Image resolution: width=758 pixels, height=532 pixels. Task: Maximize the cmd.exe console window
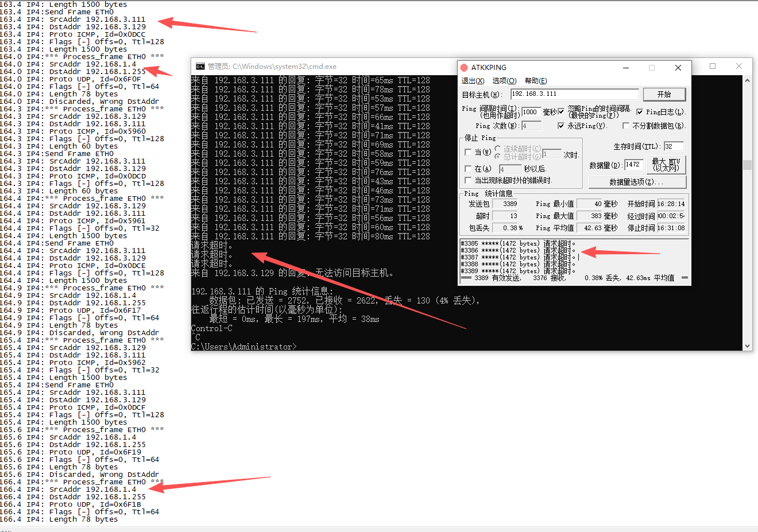713,66
